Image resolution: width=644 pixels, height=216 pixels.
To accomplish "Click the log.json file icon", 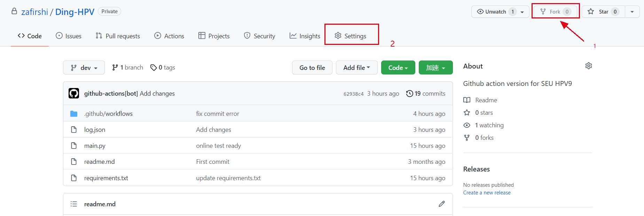I will tap(74, 130).
